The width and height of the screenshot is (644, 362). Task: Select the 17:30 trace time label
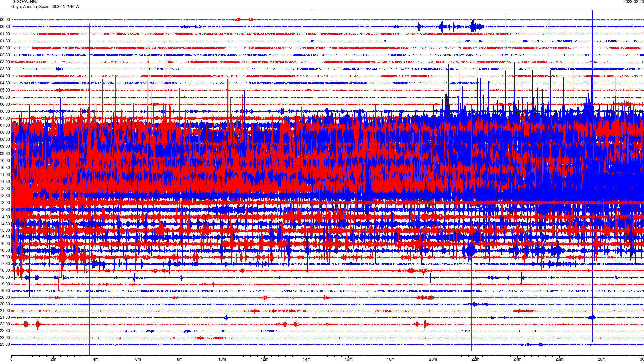5,264
